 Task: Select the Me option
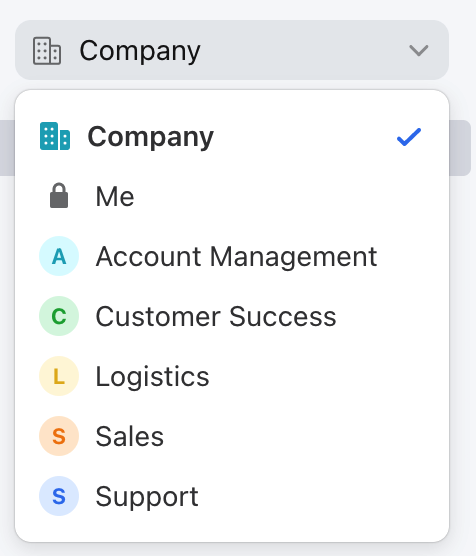[232, 196]
